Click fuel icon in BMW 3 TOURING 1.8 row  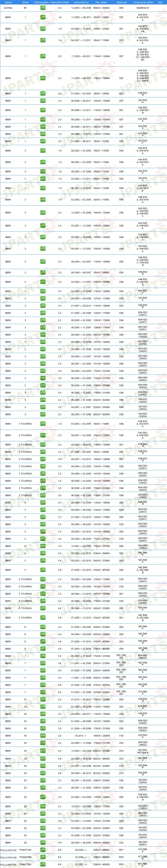click(42, 424)
